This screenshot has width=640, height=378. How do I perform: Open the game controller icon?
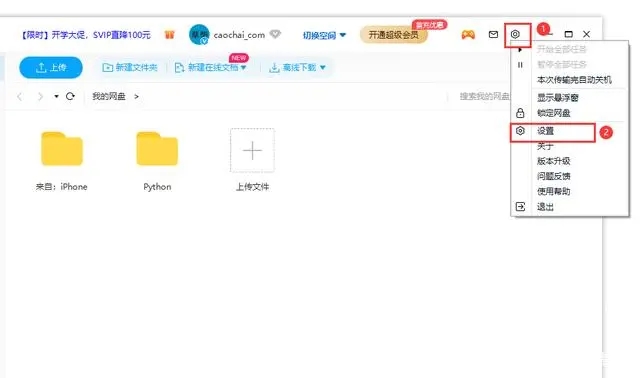[x=468, y=35]
